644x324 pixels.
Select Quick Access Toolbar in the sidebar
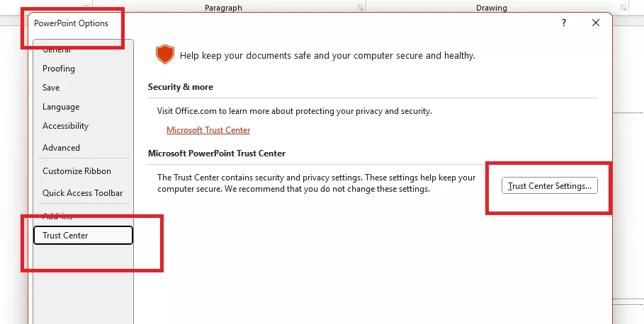point(82,193)
